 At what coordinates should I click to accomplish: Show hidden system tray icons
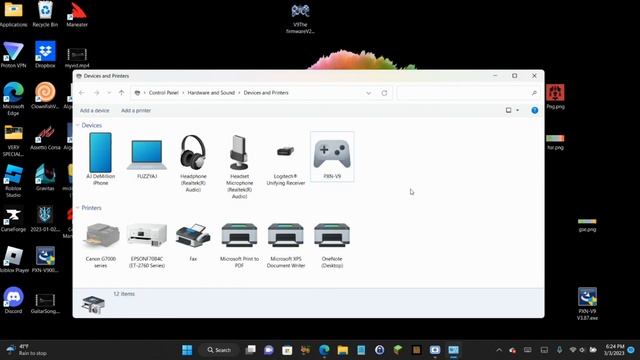pos(499,350)
